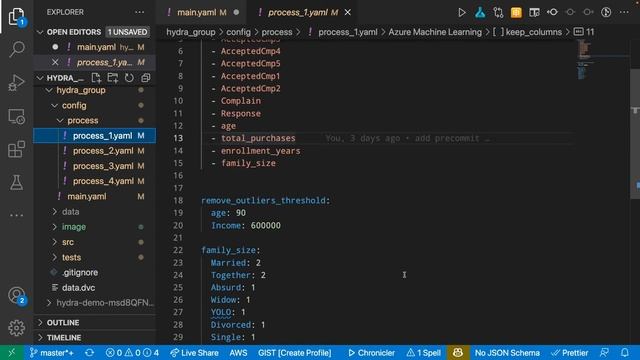
Task: Expand the src folder
Action: (x=55, y=242)
